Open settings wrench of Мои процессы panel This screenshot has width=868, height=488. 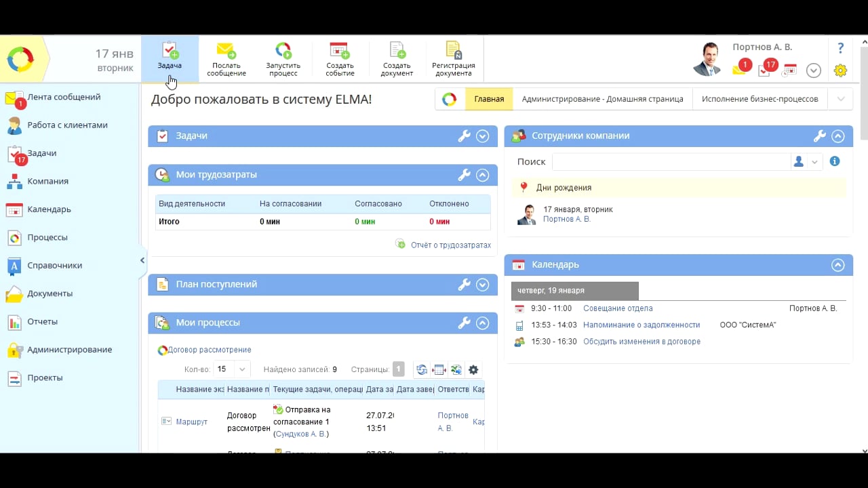[465, 323]
